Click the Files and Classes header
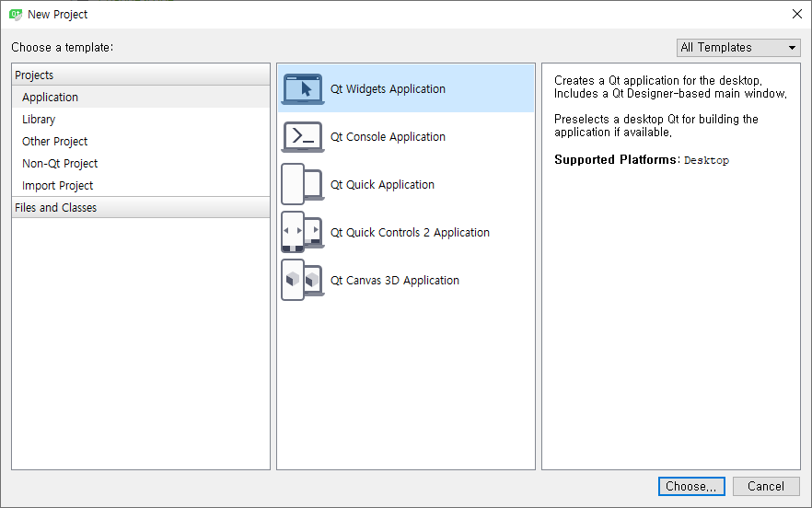Image resolution: width=812 pixels, height=508 pixels. click(141, 208)
